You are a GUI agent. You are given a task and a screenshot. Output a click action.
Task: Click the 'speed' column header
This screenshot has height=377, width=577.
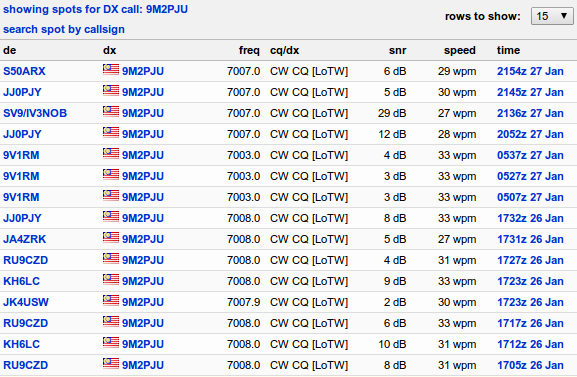pos(460,50)
